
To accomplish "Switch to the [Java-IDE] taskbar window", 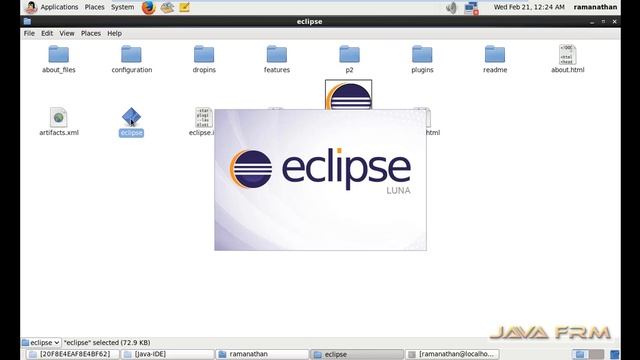I will pyautogui.click(x=168, y=354).
